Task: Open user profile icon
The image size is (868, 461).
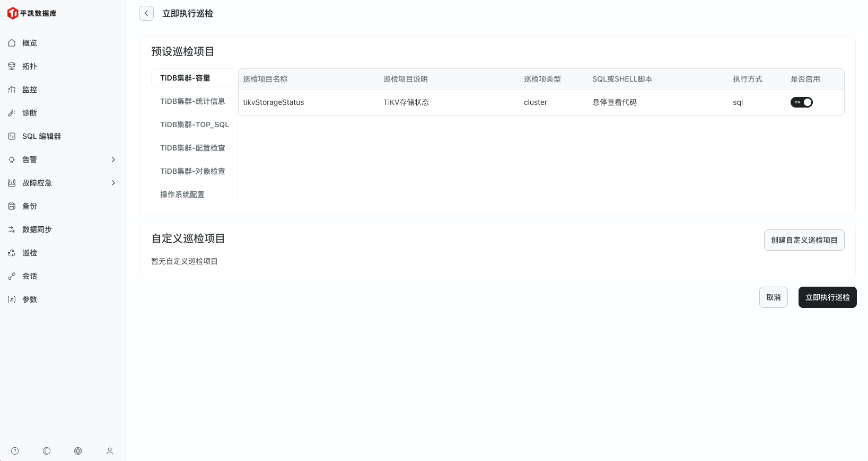Action: pos(110,451)
